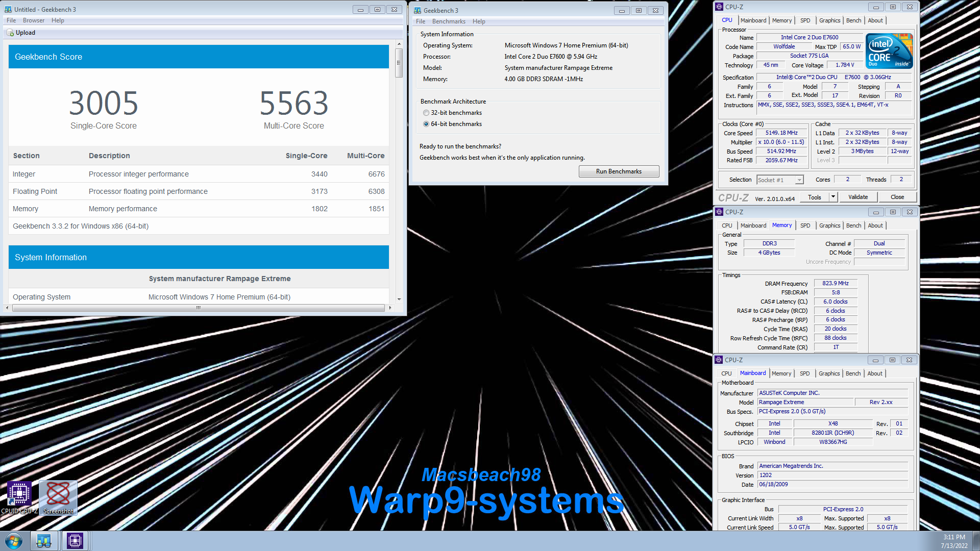The width and height of the screenshot is (980, 551).
Task: Click the scroll down arrow in Geekbench
Action: click(399, 299)
